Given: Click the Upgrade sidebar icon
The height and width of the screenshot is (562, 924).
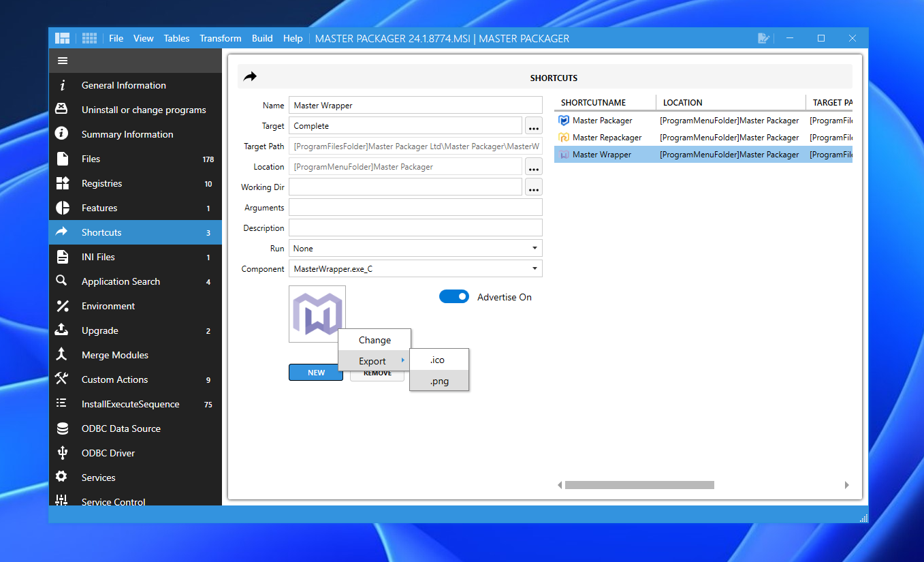Looking at the screenshot, I should pyautogui.click(x=62, y=330).
